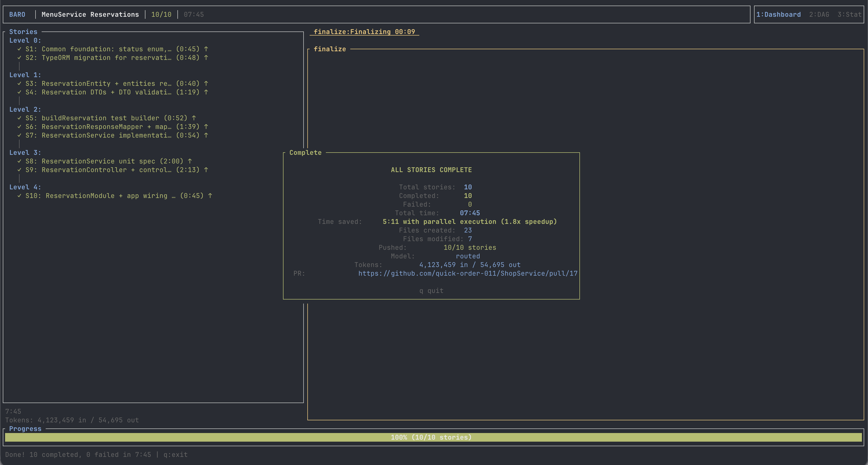Click the pushed arrow icon on S3 row
Image resolution: width=868 pixels, height=465 pixels.
206,84
